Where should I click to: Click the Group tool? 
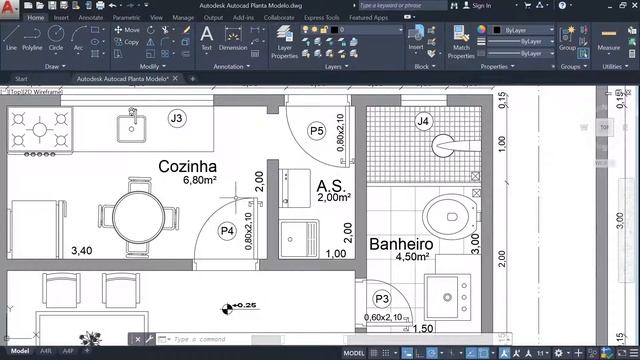coord(567,38)
